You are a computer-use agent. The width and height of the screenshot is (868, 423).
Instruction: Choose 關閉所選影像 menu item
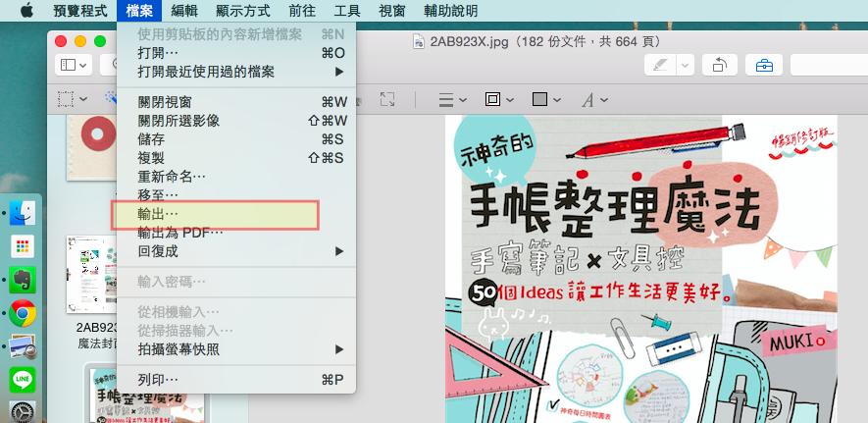(236, 121)
